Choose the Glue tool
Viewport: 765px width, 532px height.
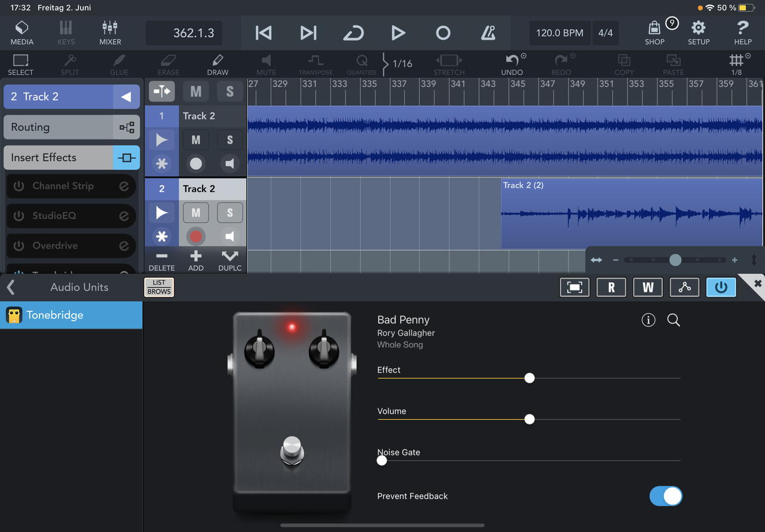[119, 65]
